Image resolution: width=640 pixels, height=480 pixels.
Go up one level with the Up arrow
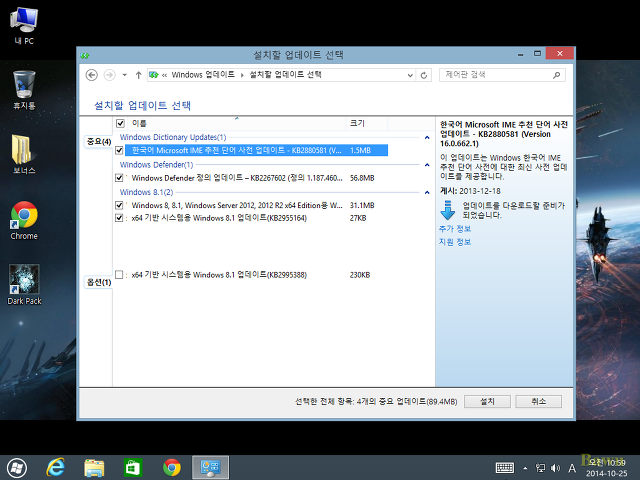tap(138, 75)
